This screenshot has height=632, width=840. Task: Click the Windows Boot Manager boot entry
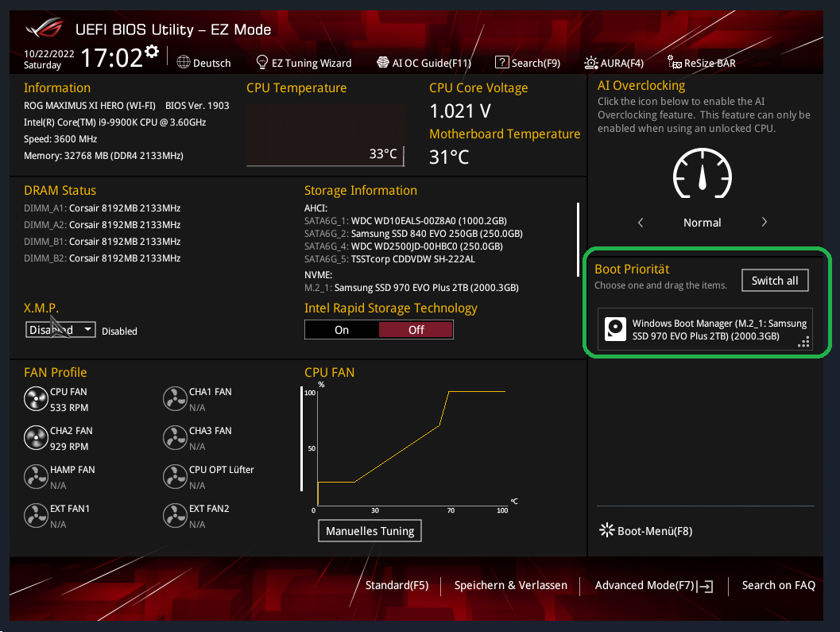click(705, 329)
